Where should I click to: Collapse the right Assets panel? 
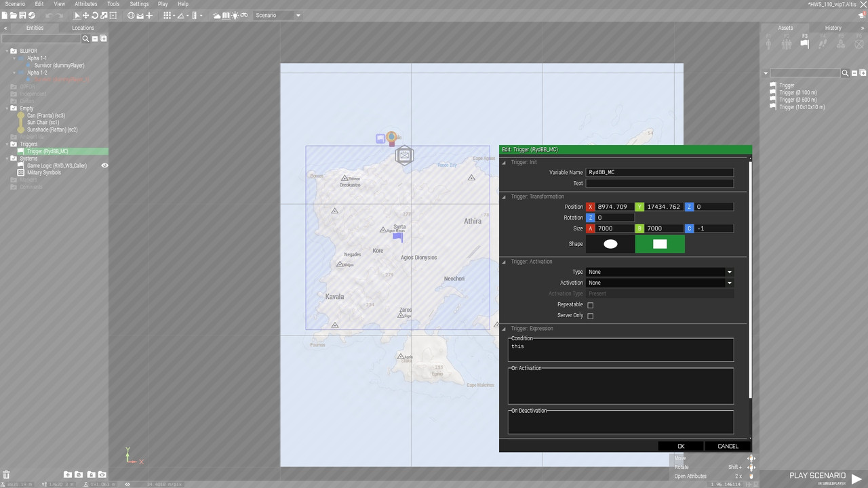click(862, 28)
